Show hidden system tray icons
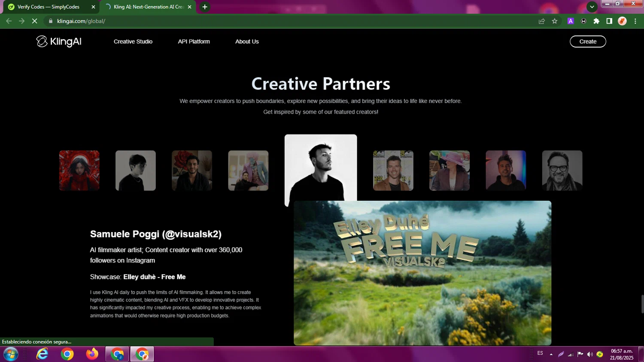644x362 pixels. click(551, 354)
